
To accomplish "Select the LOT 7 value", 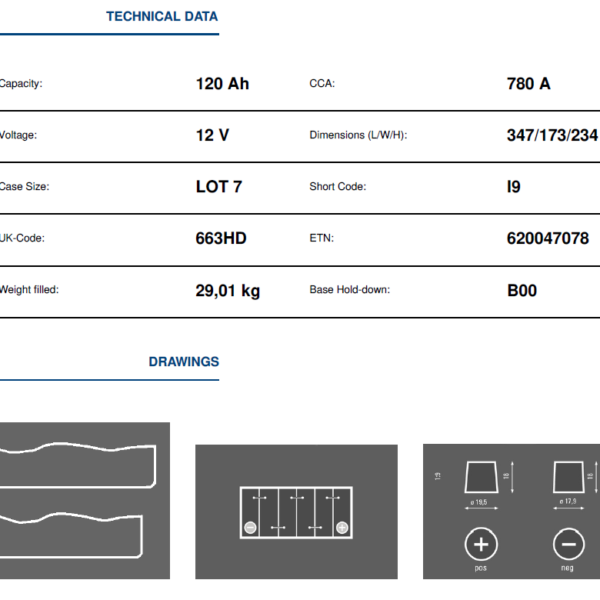I will coord(219,187).
